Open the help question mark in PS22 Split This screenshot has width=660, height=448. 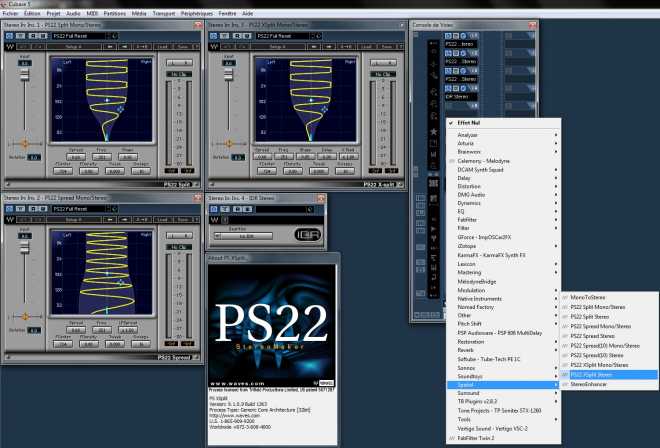tap(196, 46)
